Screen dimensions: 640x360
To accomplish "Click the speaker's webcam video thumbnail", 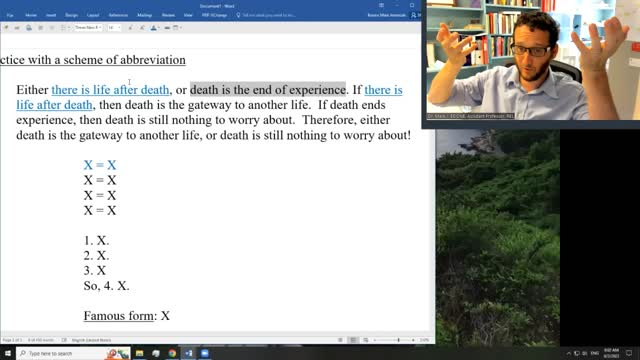I will [x=533, y=60].
